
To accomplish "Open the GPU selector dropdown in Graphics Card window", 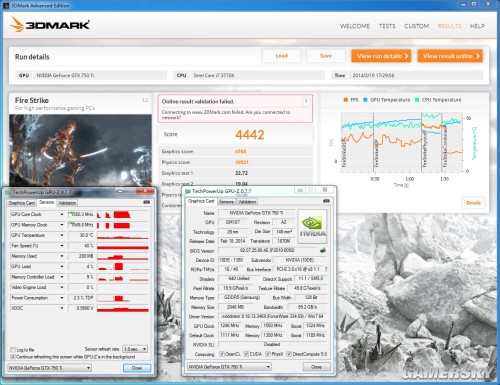I will coord(229,367).
